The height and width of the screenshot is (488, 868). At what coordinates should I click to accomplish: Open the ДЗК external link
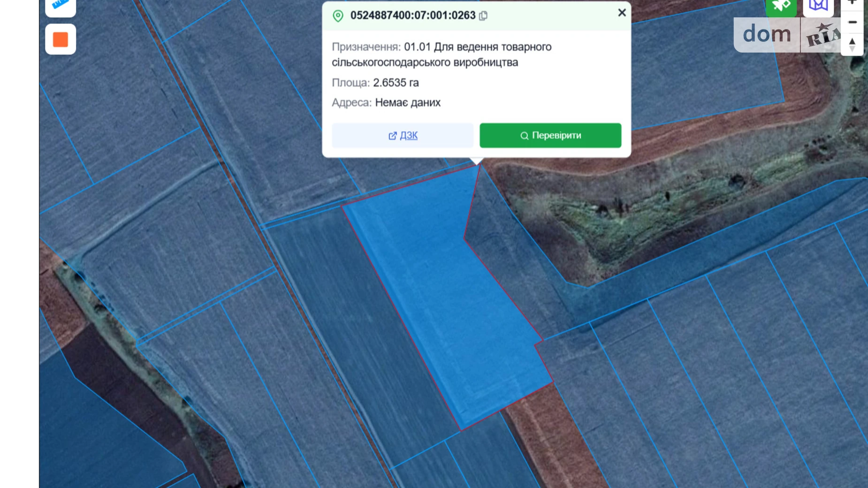click(x=403, y=136)
